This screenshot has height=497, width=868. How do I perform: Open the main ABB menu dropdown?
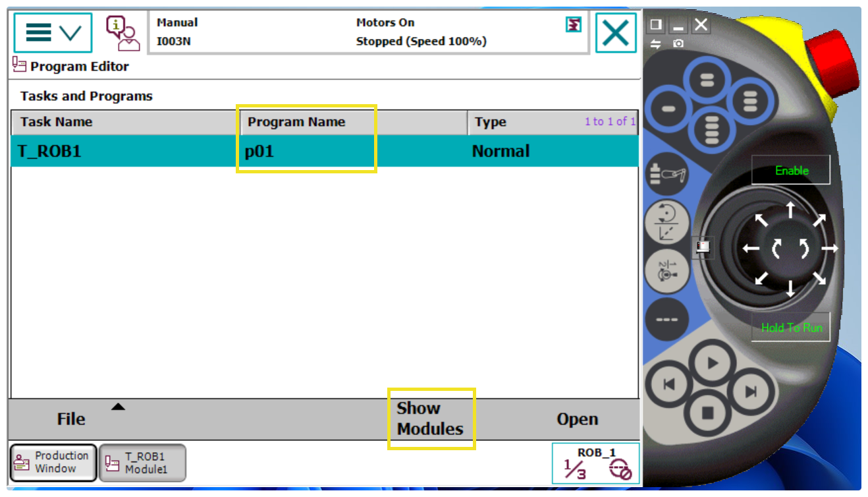[x=53, y=32]
